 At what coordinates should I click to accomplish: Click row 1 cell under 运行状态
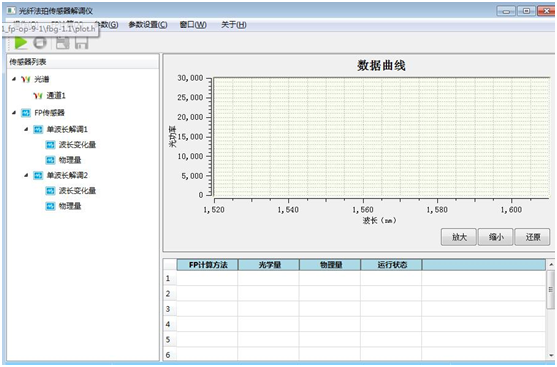(391, 279)
